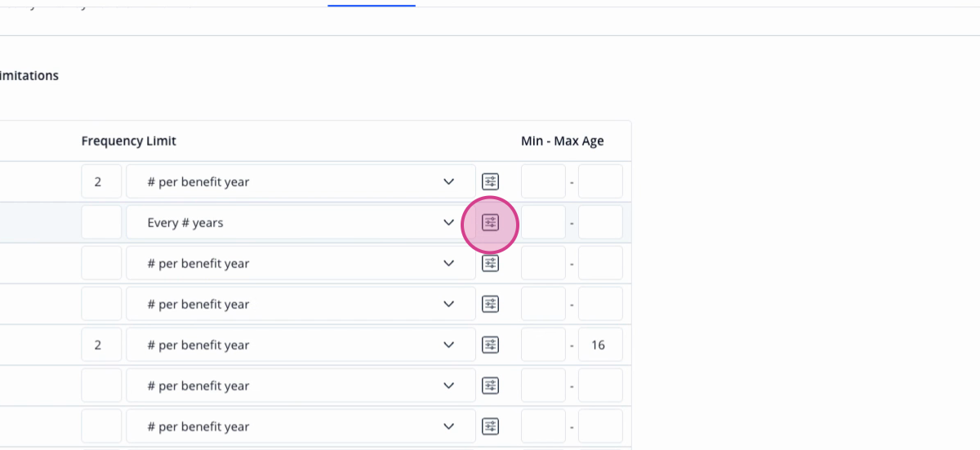Click the count field on the row below max age 16
This screenshot has height=450, width=980.
[x=101, y=385]
